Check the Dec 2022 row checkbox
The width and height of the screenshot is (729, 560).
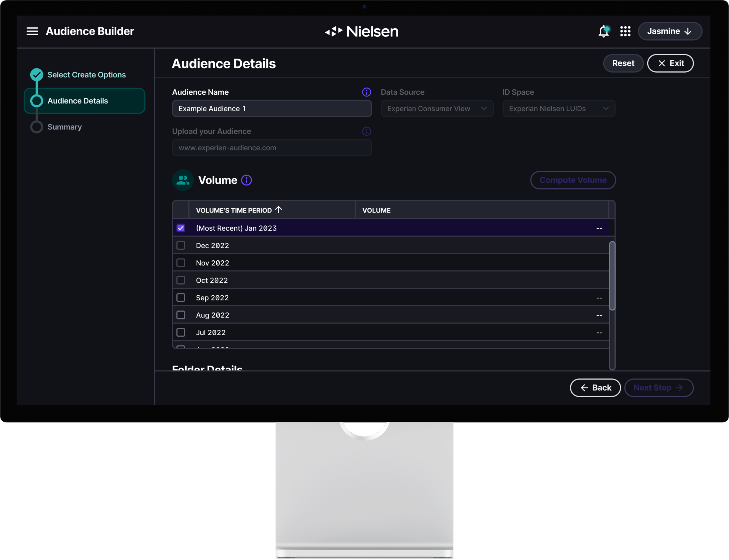coord(181,246)
